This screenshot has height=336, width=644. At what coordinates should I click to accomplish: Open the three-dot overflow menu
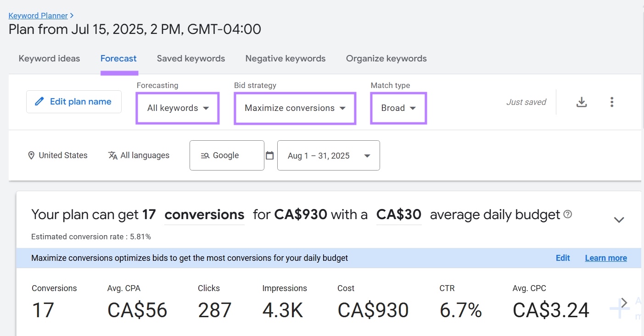[612, 102]
